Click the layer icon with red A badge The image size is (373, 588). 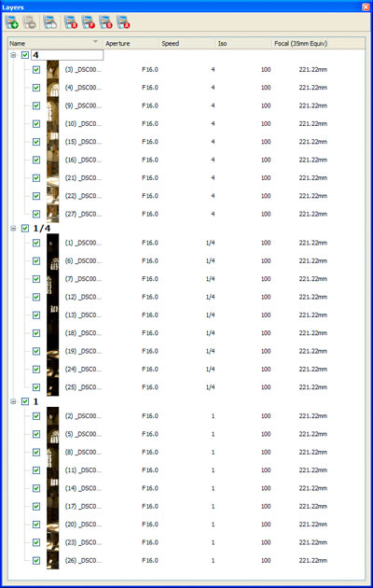124,22
